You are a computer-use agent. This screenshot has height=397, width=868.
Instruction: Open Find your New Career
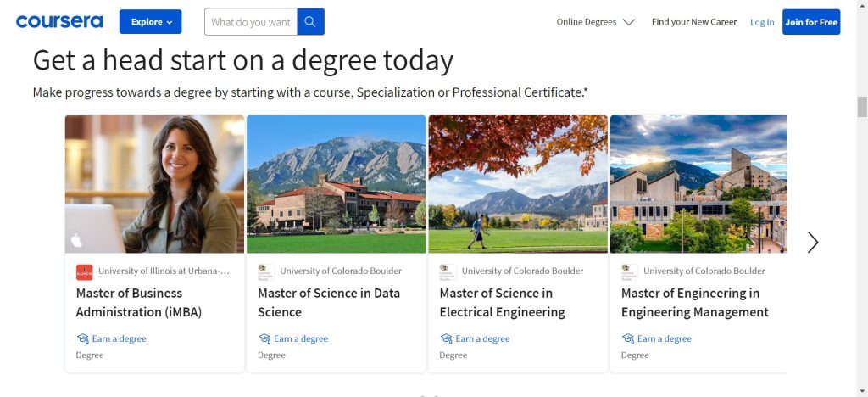click(x=693, y=22)
